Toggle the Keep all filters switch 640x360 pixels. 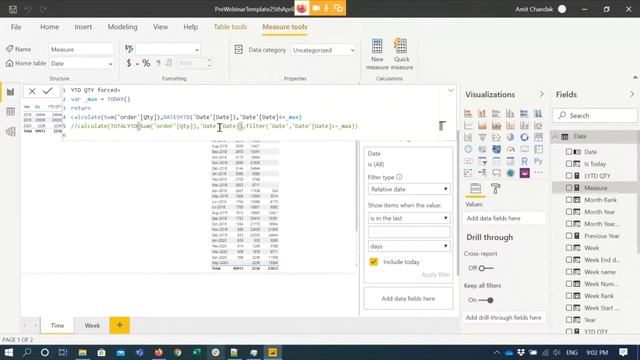(486, 300)
